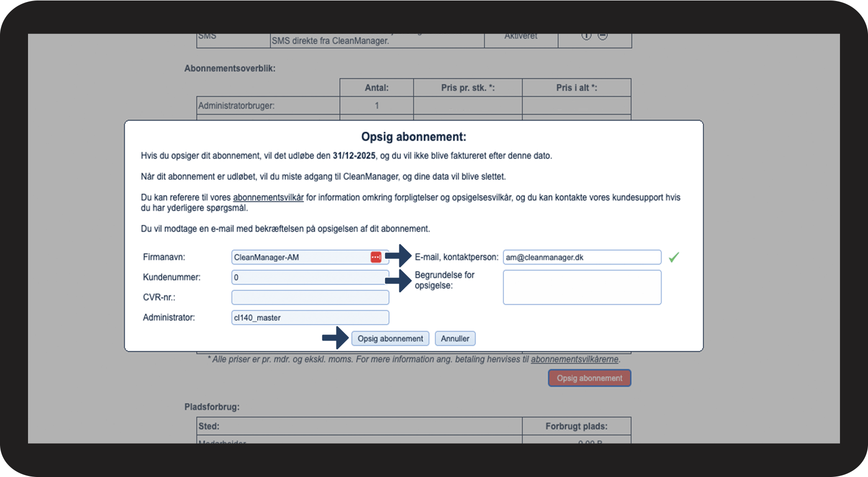Click the red Opsig abonnement button behind the dialog

point(589,378)
